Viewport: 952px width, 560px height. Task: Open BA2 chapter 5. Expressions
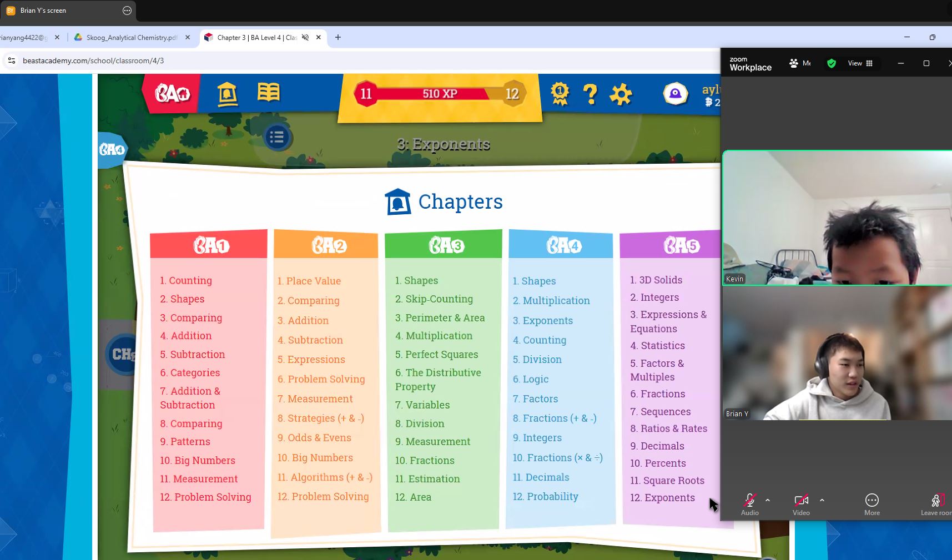click(x=311, y=359)
